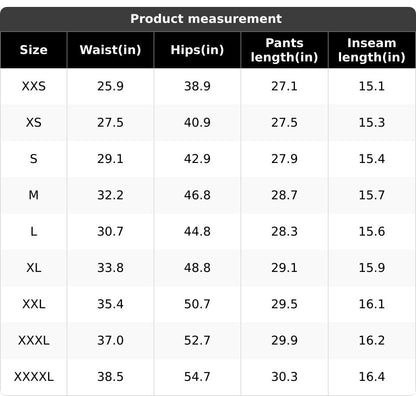Select the XS size cell

point(34,123)
